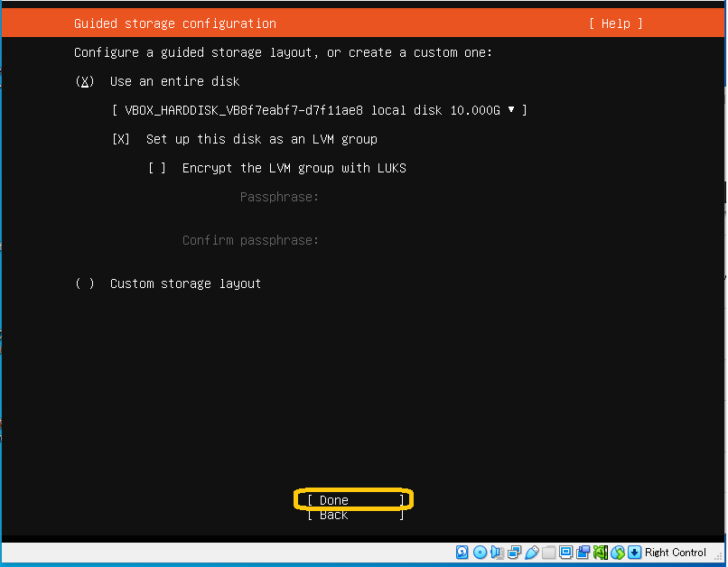This screenshot has height=567, width=728.
Task: Open the shared folders status icon
Action: tap(548, 553)
